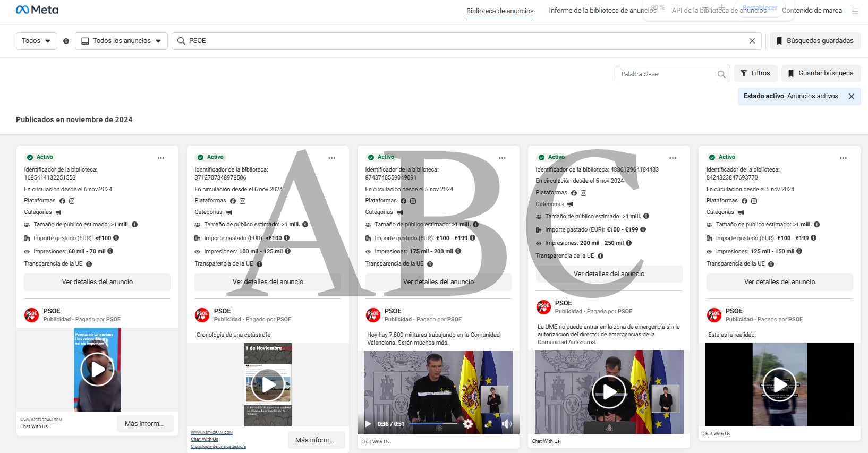Click the Cronología de una catástrofe footer link
Image resolution: width=868 pixels, height=453 pixels.
[x=218, y=446]
